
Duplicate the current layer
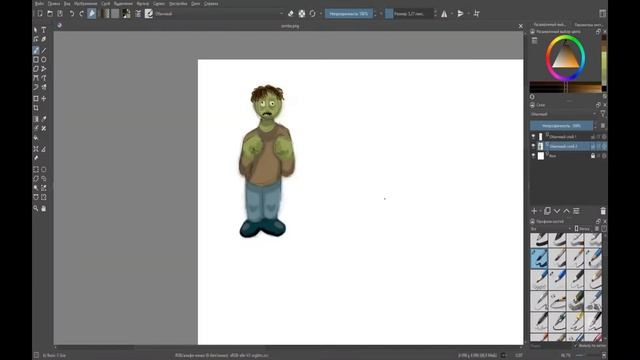point(547,211)
